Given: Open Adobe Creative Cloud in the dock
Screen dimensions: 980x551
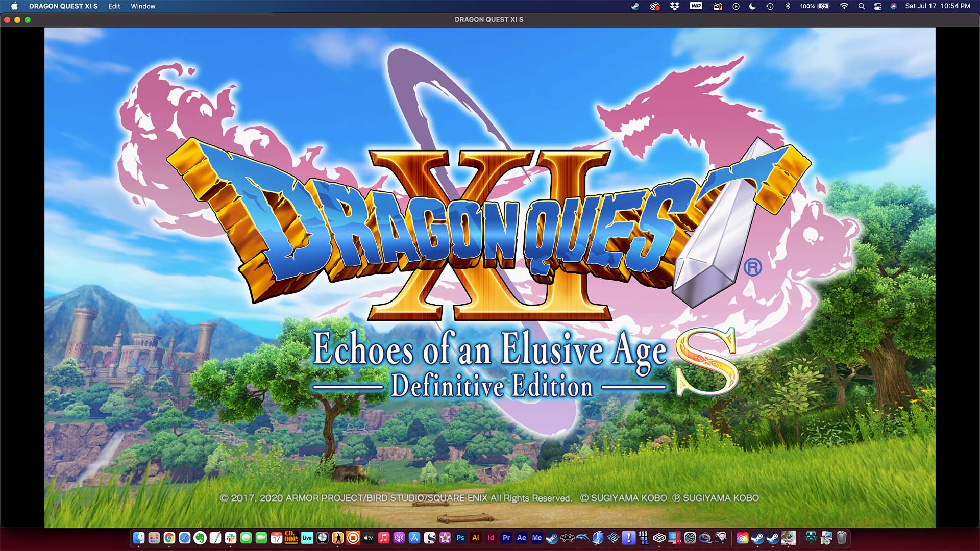Looking at the screenshot, I should pos(742,538).
